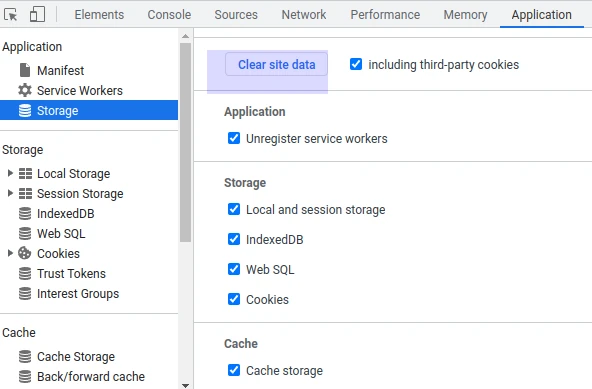Uncheck Local and session storage

[234, 209]
